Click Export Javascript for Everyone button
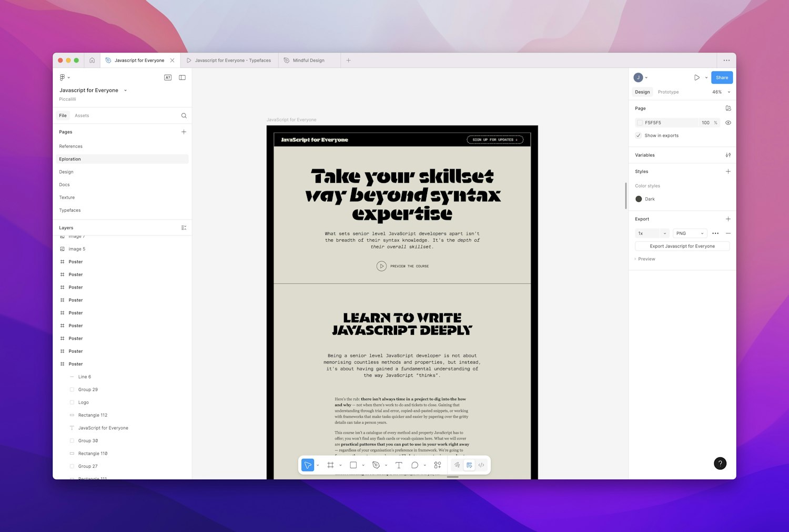 point(682,246)
